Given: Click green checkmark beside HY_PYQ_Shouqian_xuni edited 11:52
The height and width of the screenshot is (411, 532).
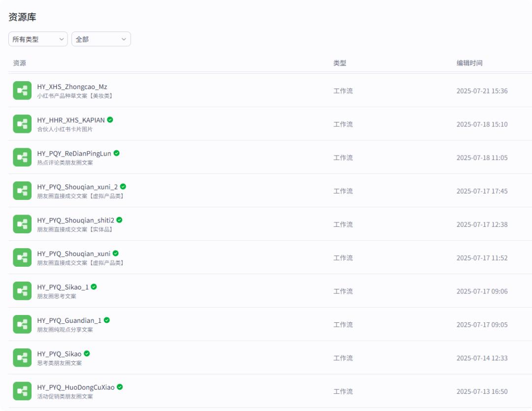Looking at the screenshot, I should pyautogui.click(x=116, y=253).
